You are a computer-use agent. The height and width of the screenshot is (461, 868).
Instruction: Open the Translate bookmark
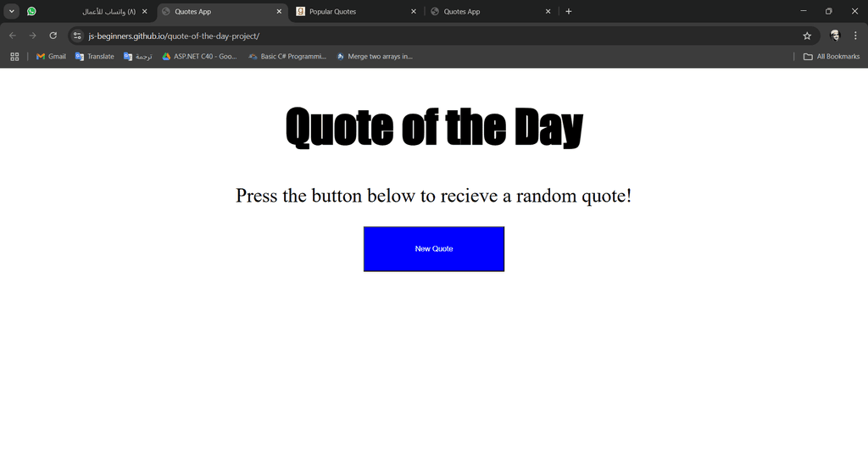pos(95,57)
